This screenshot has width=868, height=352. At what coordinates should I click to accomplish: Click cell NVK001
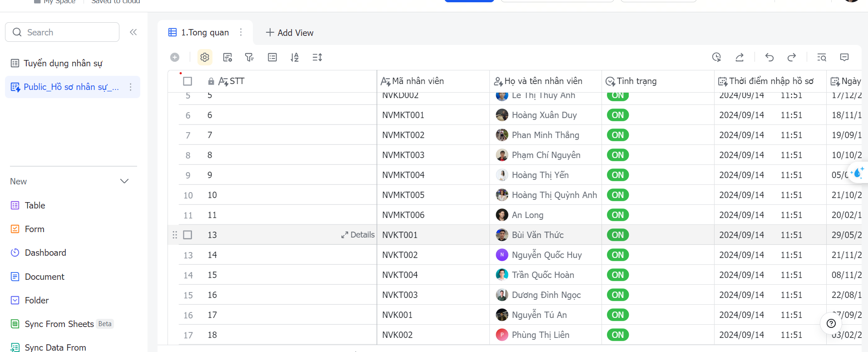pyautogui.click(x=433, y=315)
